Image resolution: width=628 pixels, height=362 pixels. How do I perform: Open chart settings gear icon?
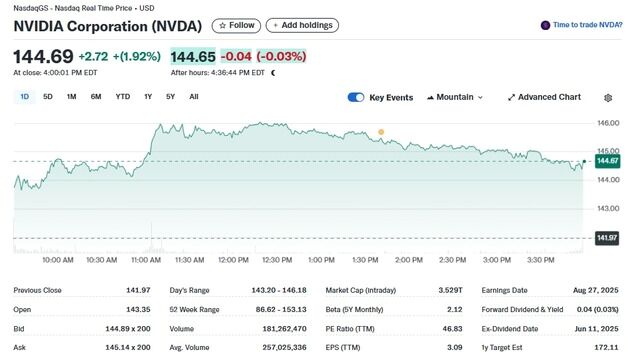tap(608, 98)
